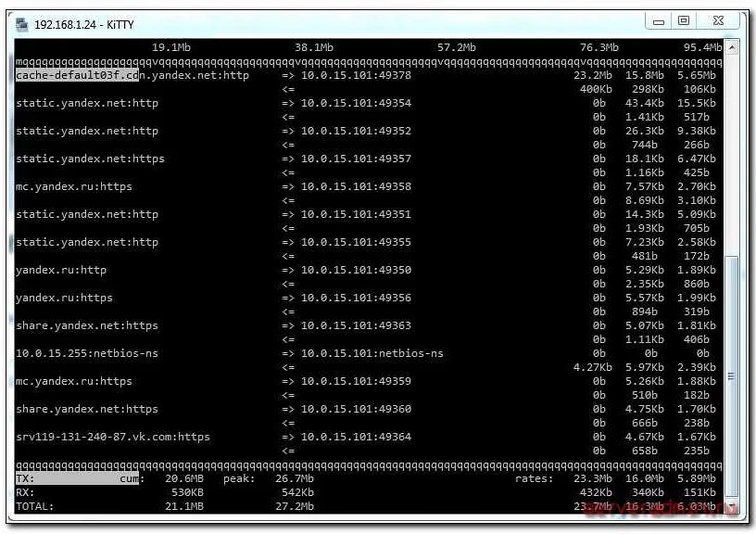
Task: Click the 95.4Mb scale label
Action: [704, 47]
